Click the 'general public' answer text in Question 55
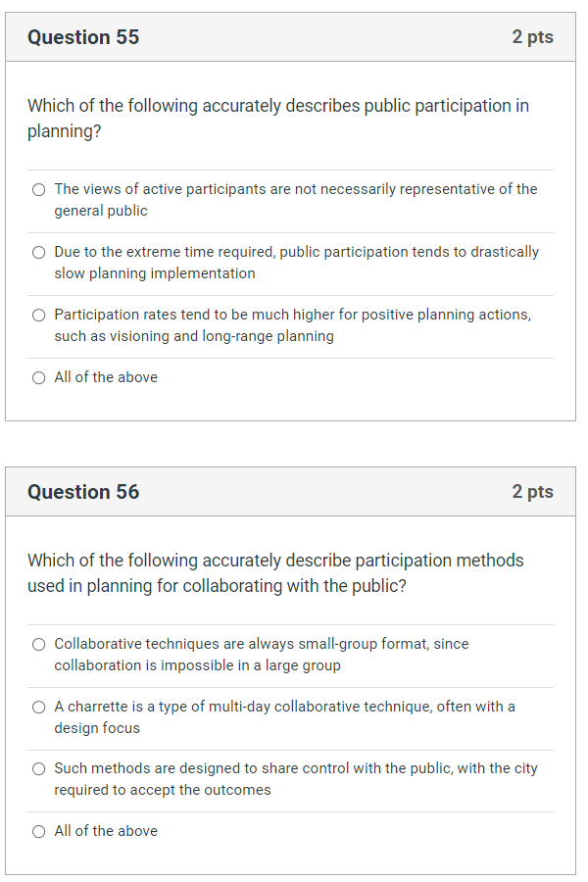Viewport: 588px width, 882px height. point(103,211)
